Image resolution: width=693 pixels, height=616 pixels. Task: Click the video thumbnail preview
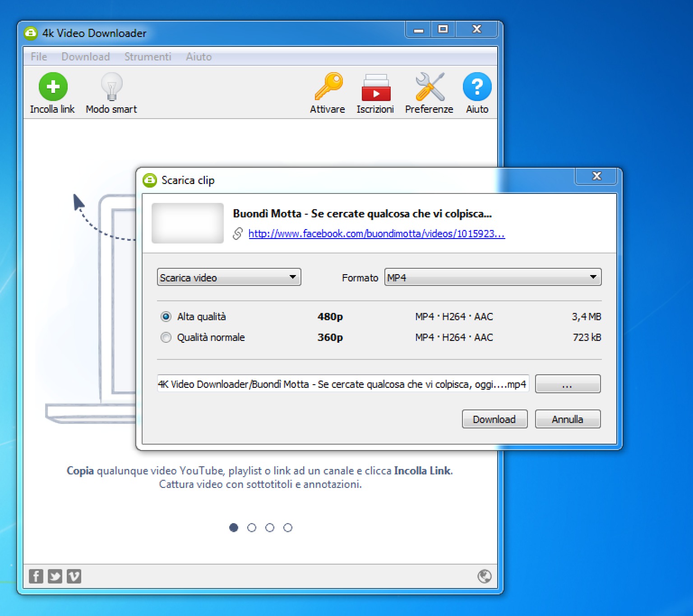coord(188,223)
